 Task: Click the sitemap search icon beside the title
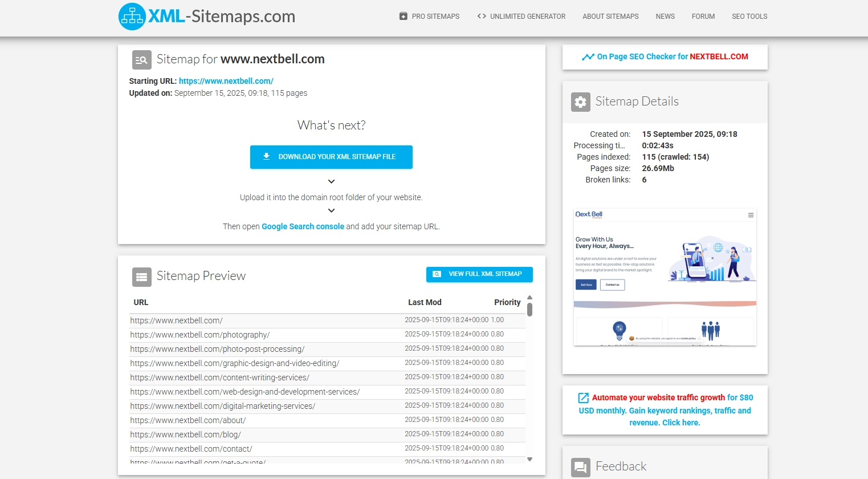coord(142,60)
